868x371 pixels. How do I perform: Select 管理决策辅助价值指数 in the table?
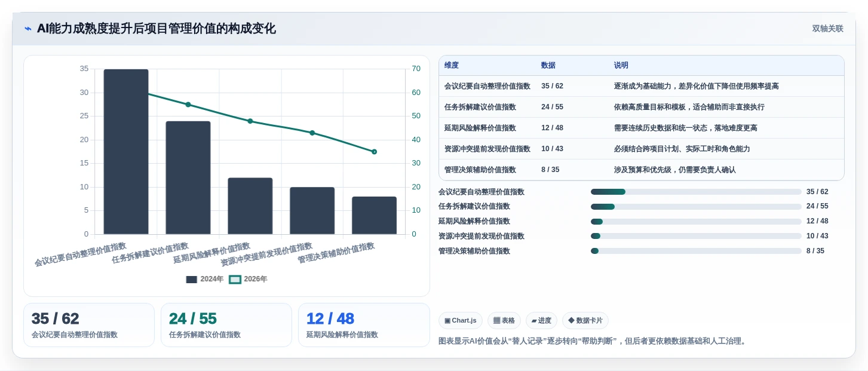(x=480, y=170)
